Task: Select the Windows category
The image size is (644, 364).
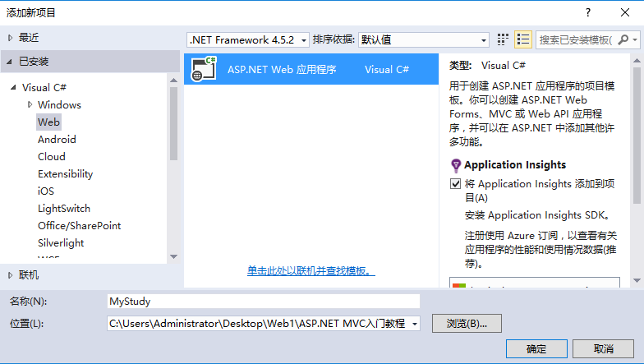Action: pyautogui.click(x=59, y=105)
